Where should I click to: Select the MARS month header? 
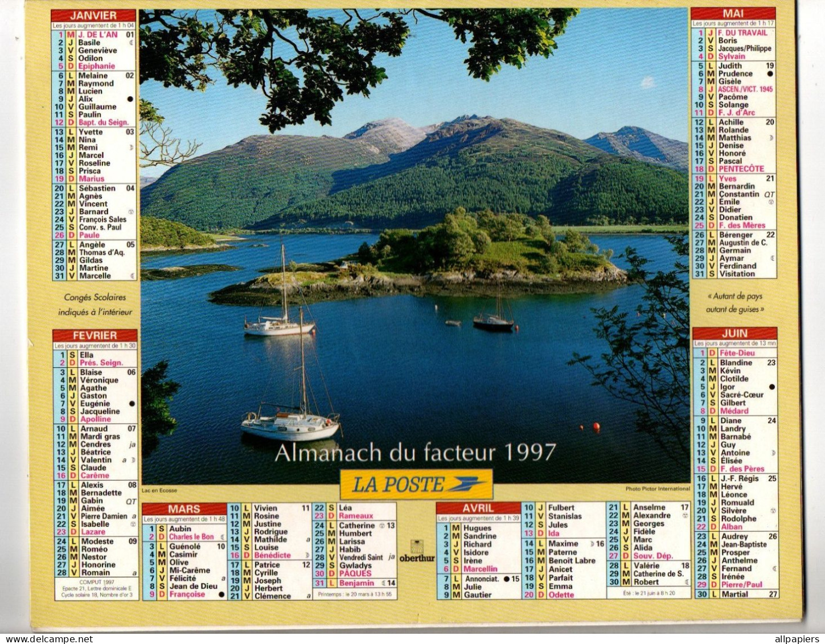click(184, 509)
